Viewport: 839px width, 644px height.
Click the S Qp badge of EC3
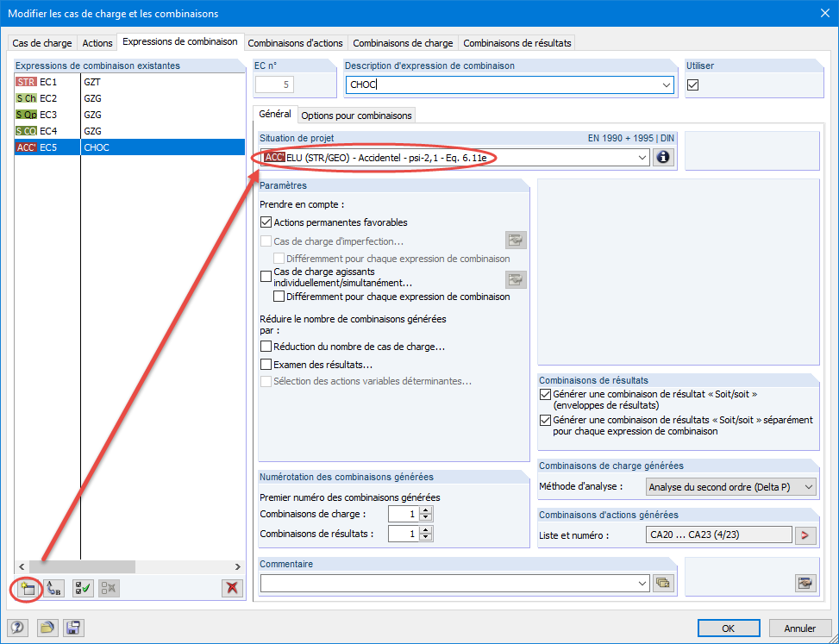pyautogui.click(x=26, y=115)
